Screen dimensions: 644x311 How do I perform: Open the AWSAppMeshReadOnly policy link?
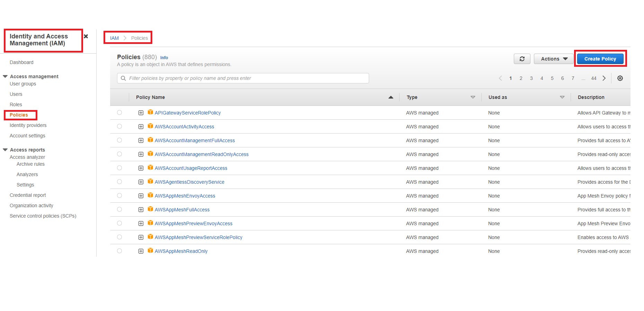181,251
